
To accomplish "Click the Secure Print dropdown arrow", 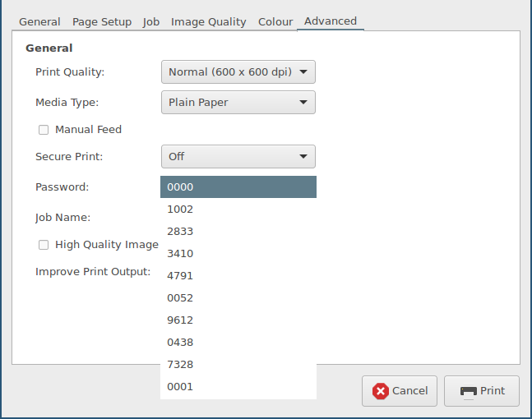I will click(x=303, y=156).
